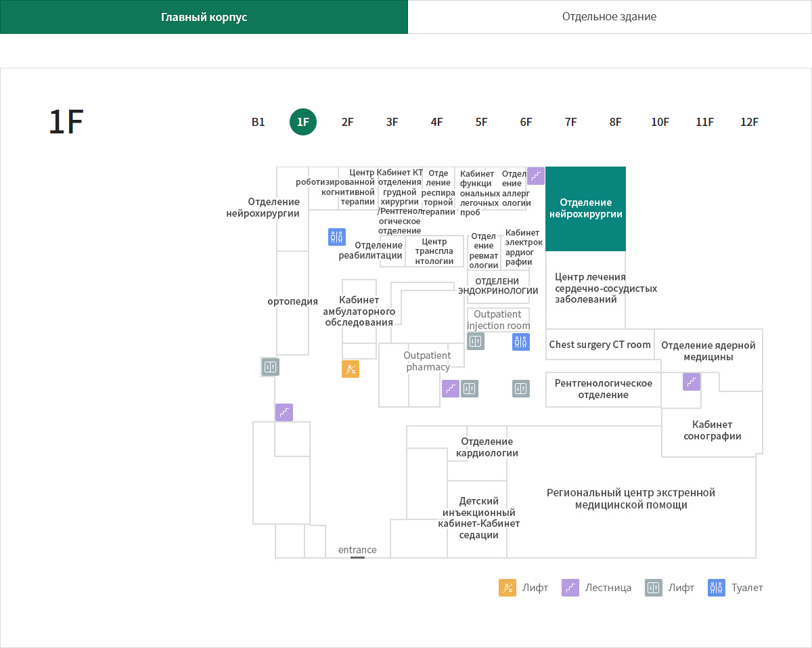The width and height of the screenshot is (812, 648).
Task: Click the Кабинет сонографии room
Action: [712, 431]
